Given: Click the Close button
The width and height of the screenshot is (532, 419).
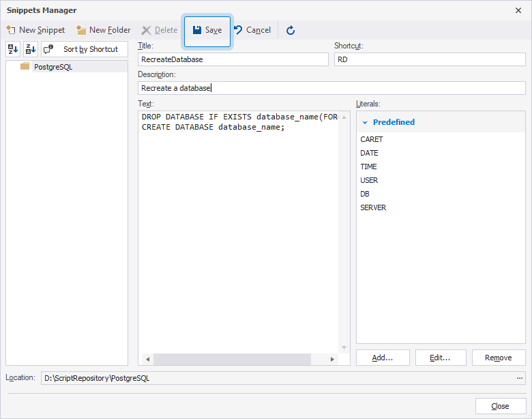Looking at the screenshot, I should (501, 406).
